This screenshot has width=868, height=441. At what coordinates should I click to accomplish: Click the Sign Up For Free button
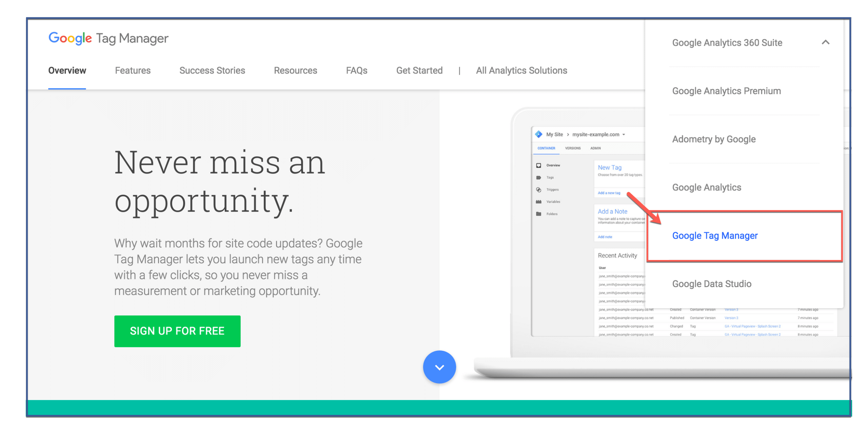click(x=176, y=331)
